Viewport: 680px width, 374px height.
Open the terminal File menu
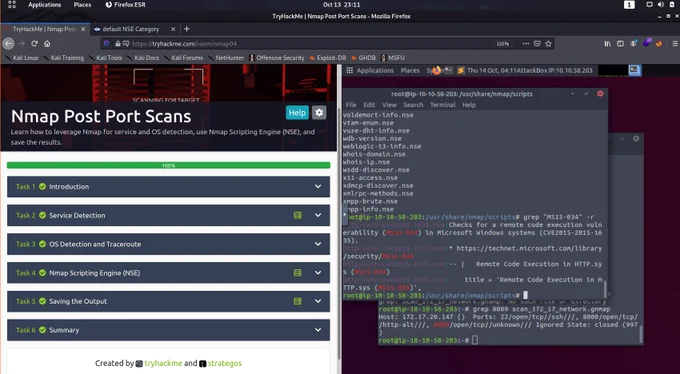click(x=351, y=105)
